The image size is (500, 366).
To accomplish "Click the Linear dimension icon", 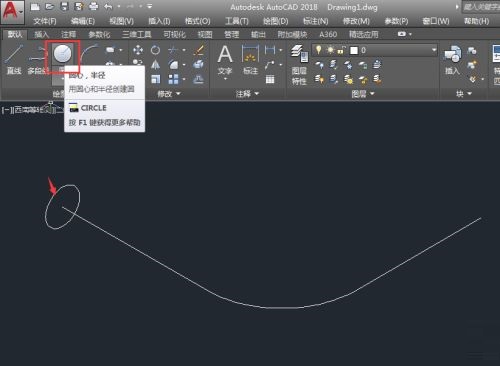I will tap(269, 50).
